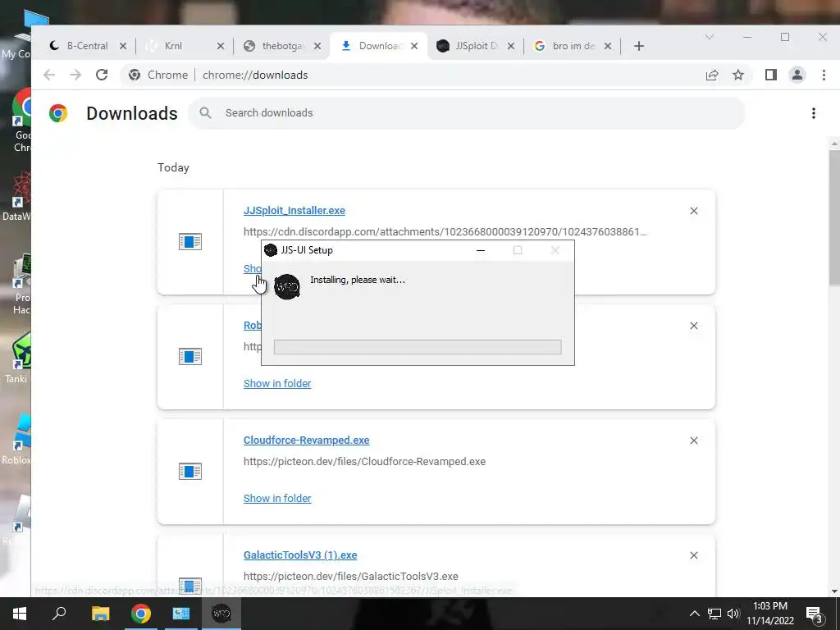Viewport: 840px width, 630px height.
Task: Select the active Downloads tab
Action: click(x=379, y=46)
